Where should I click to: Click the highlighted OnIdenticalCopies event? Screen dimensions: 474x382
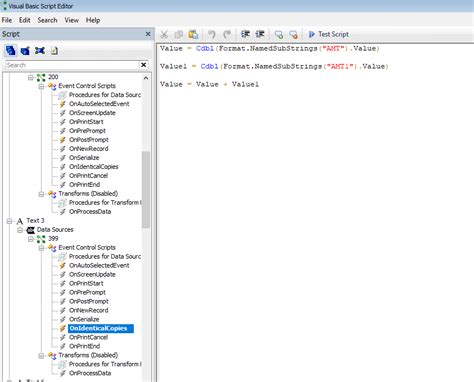pyautogui.click(x=101, y=328)
